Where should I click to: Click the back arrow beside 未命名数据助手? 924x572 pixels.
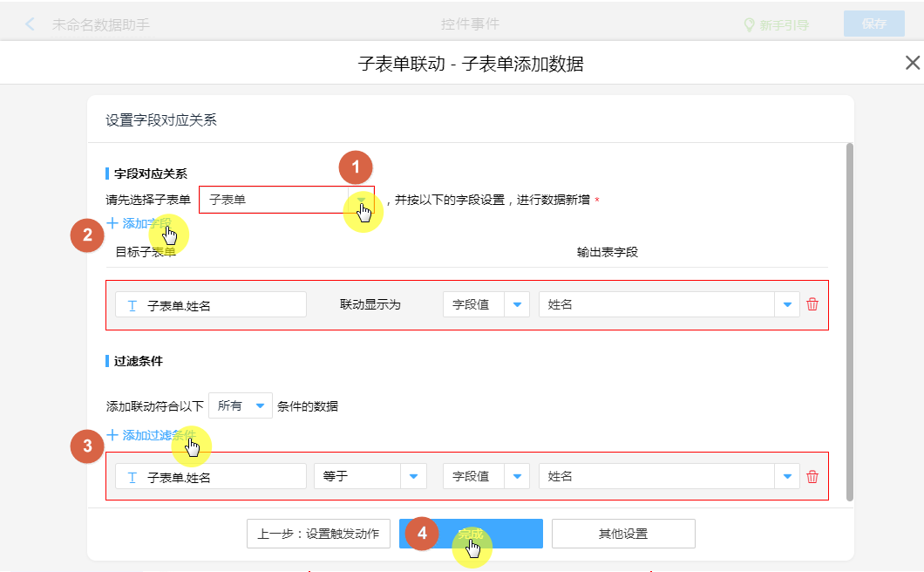pos(31,24)
